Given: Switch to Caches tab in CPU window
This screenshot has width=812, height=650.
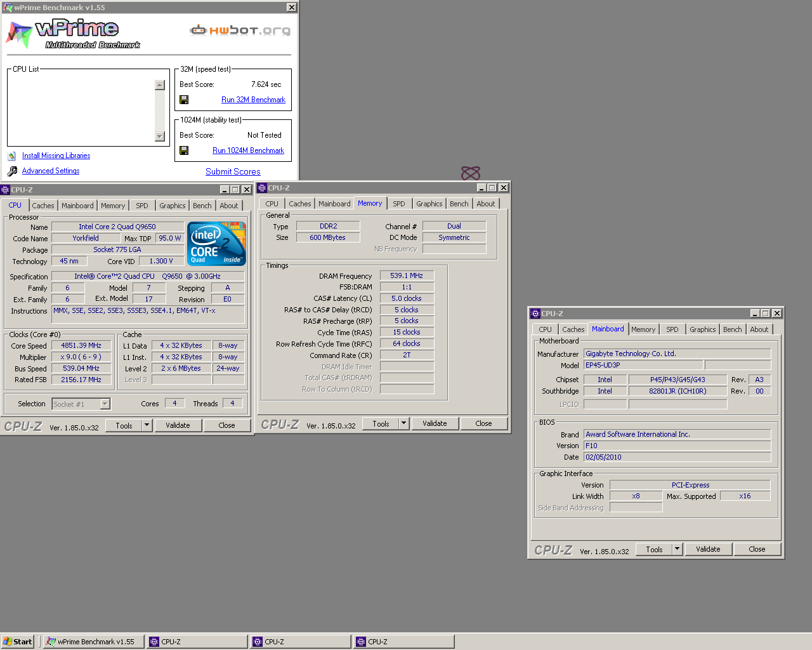Looking at the screenshot, I should point(43,206).
